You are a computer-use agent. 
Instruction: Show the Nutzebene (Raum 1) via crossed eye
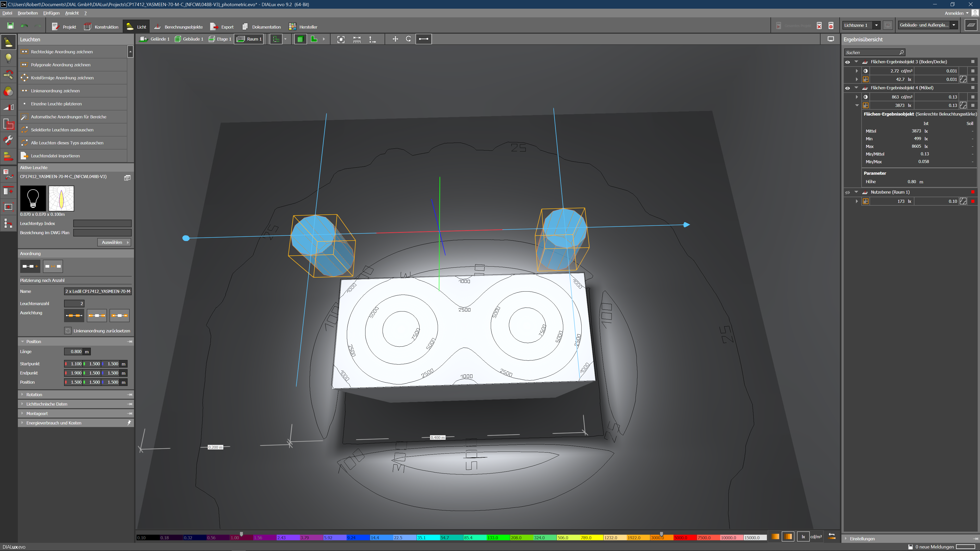[848, 192]
